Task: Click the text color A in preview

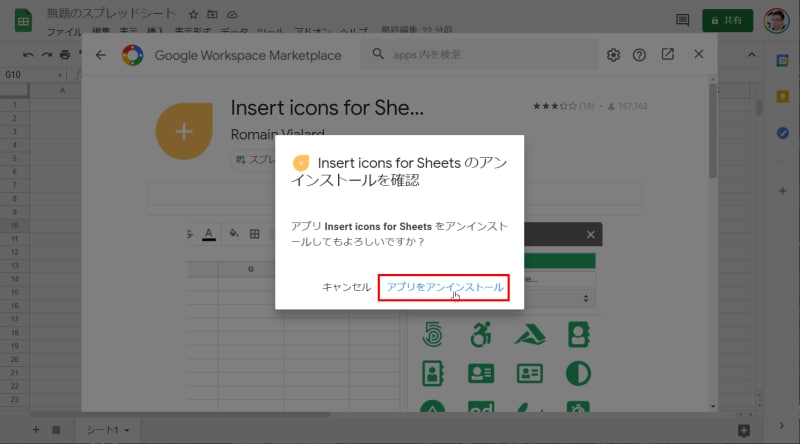Action: point(208,234)
